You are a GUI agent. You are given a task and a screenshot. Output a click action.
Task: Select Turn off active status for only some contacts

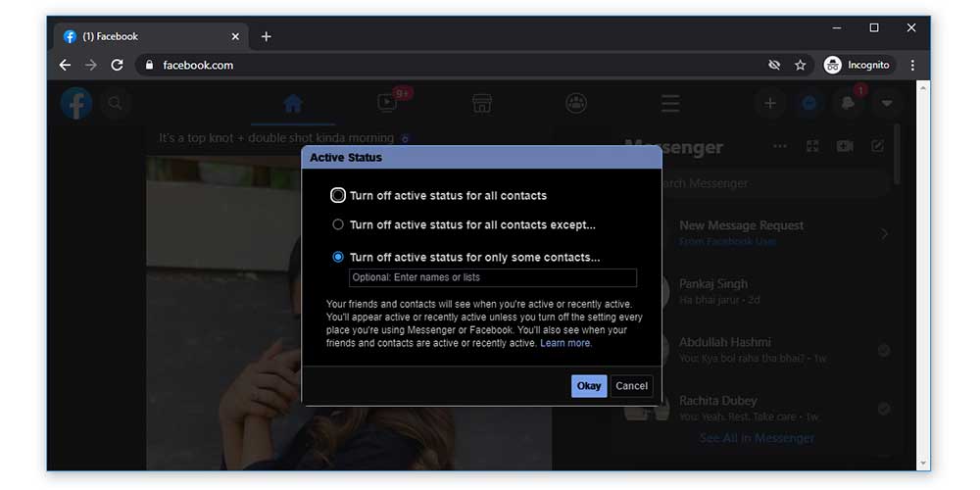pos(338,257)
